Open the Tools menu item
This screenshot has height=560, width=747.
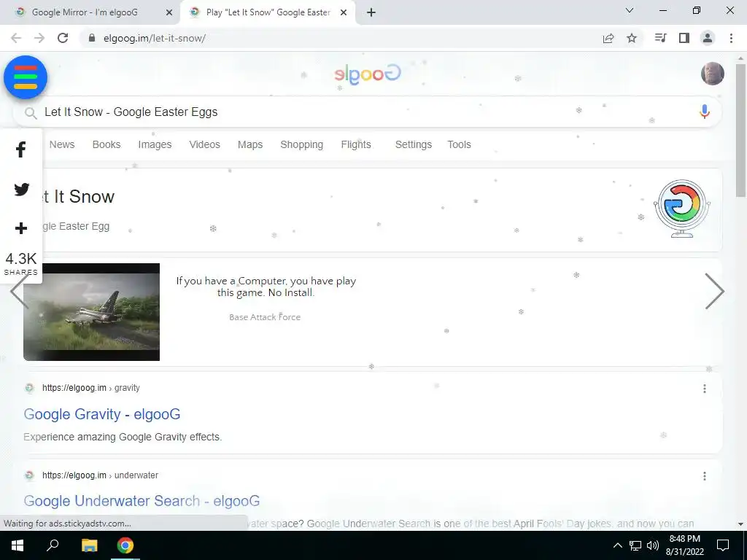click(x=459, y=144)
